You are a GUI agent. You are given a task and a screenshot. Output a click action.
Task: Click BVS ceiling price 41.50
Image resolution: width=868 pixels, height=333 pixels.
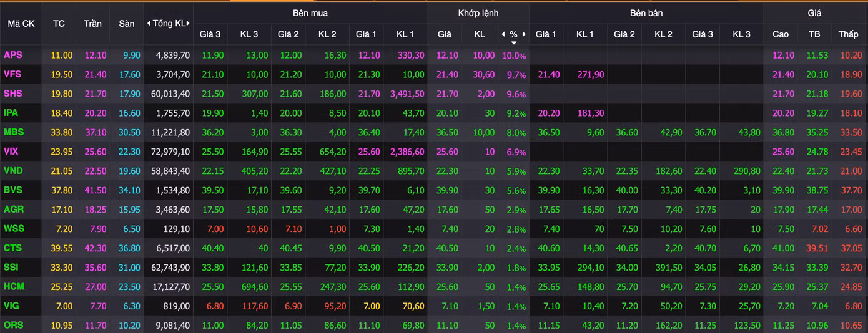[x=95, y=191]
